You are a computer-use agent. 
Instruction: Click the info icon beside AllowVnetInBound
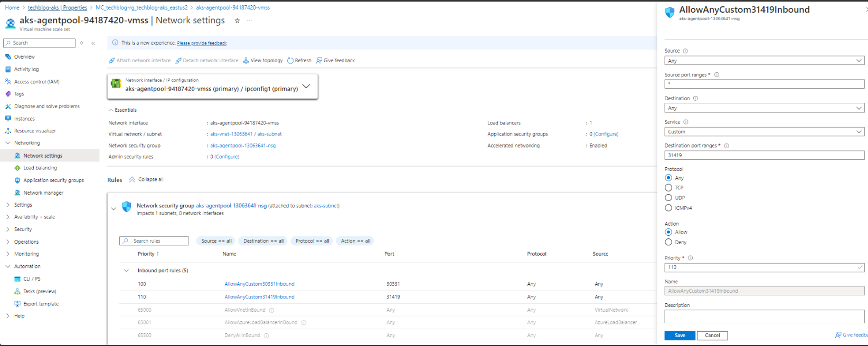pos(271,310)
